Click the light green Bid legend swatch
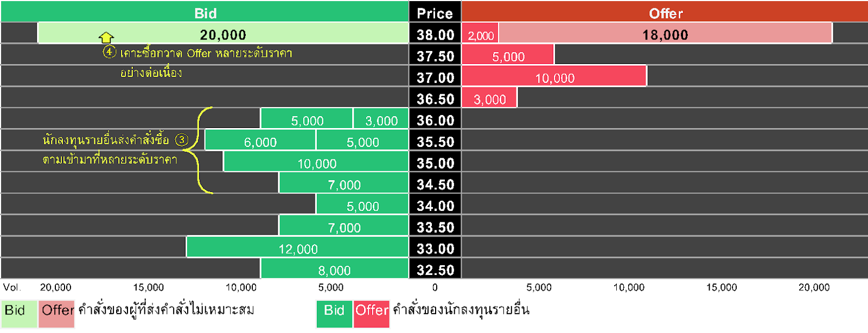This screenshot has width=868, height=333. [19, 313]
